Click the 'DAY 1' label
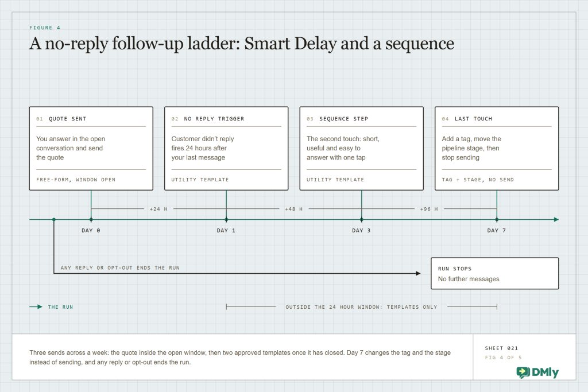Viewport: 588px width, 392px height. [x=226, y=231]
